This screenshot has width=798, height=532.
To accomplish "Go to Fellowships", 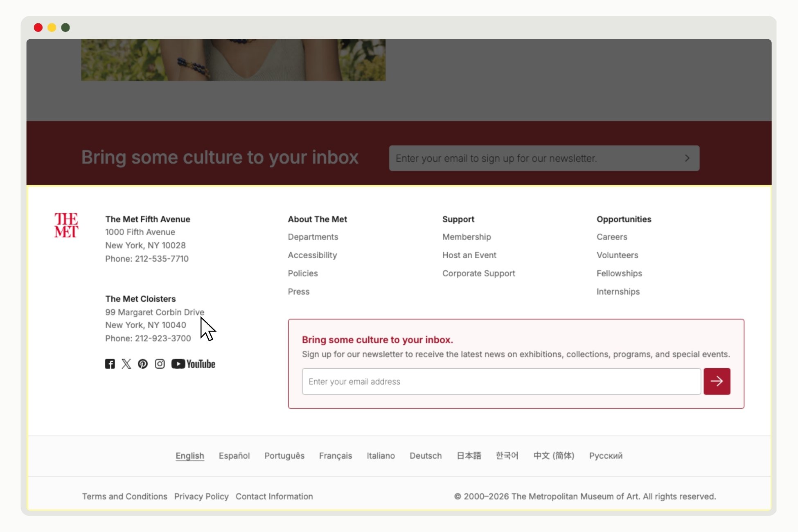I will [619, 273].
